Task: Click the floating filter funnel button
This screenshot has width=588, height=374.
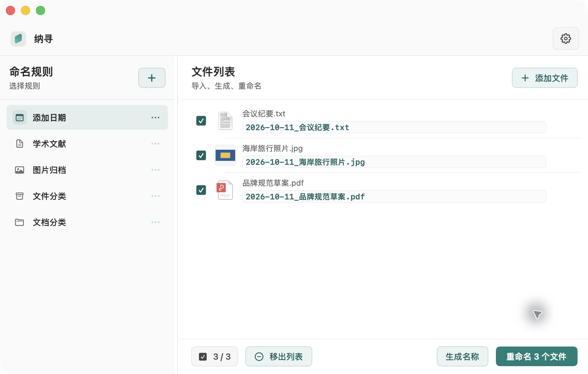Action: pos(537,314)
